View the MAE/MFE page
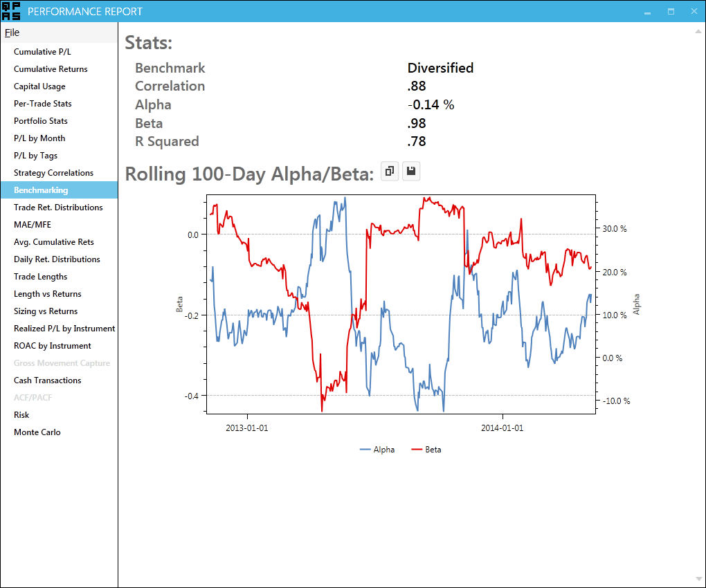 coord(33,225)
